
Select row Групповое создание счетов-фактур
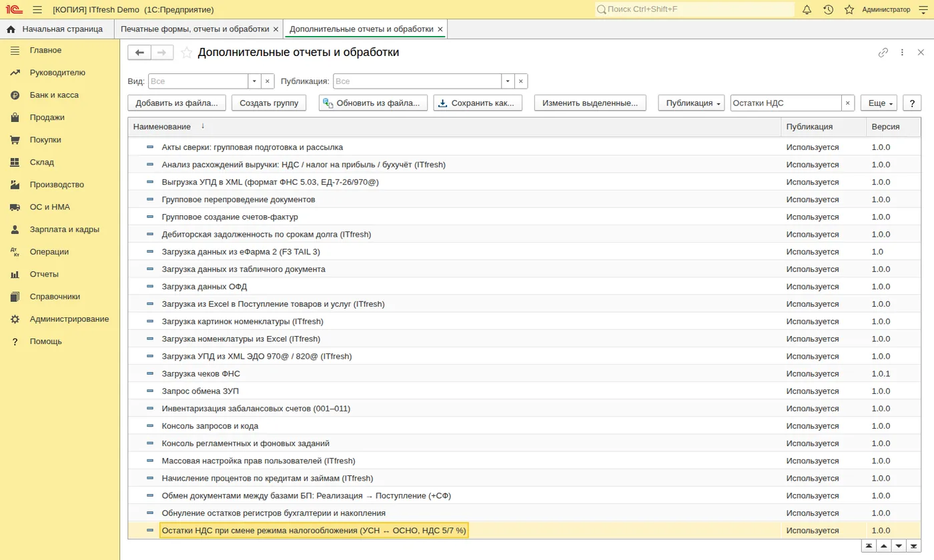[x=524, y=217]
